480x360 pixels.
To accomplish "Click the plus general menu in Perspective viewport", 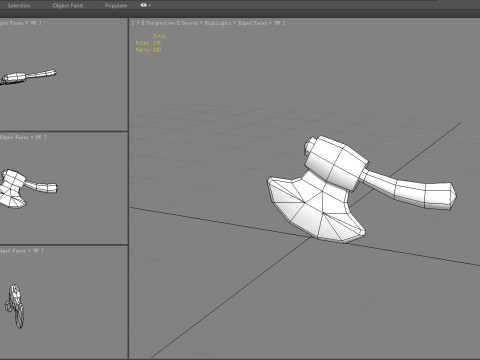I will point(138,23).
